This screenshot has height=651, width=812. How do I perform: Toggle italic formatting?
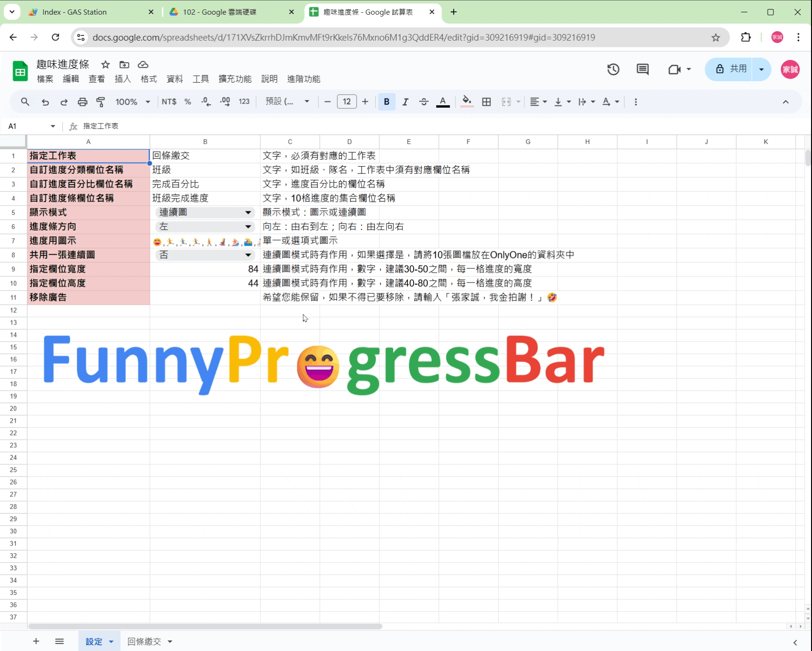coord(405,102)
